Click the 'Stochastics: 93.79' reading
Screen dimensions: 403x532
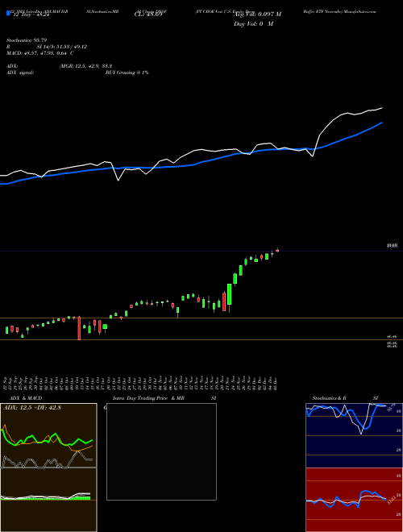tap(27, 40)
